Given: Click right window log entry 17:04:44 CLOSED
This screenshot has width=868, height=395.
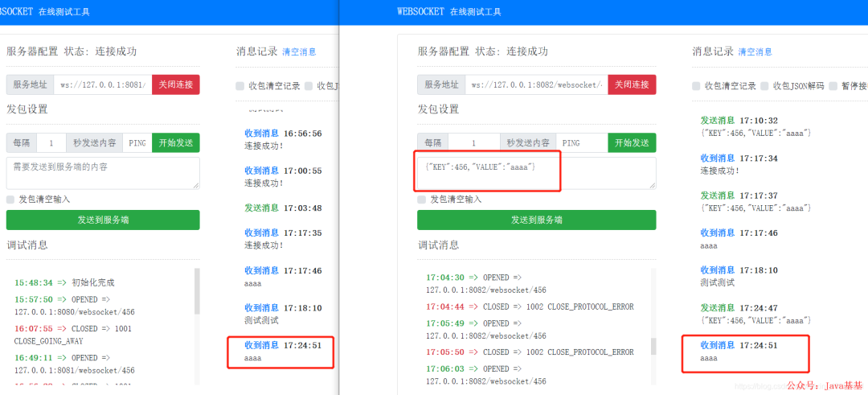Looking at the screenshot, I should click(x=530, y=307).
